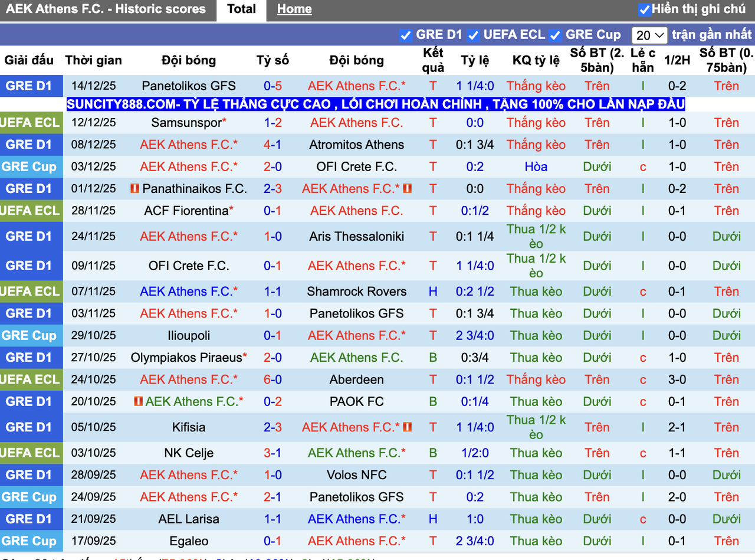The width and height of the screenshot is (755, 560).
Task: Open the 20 recent matches dropdown
Action: [x=649, y=35]
